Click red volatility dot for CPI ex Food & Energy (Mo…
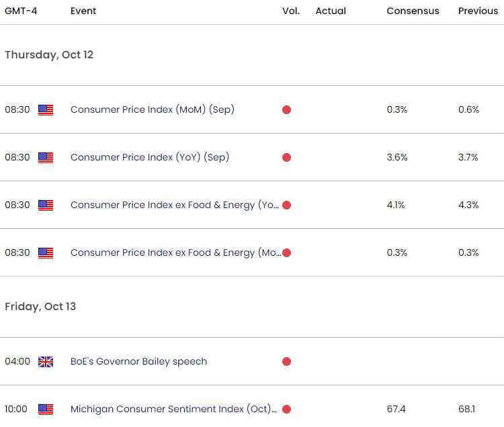This screenshot has width=504, height=427. click(286, 252)
